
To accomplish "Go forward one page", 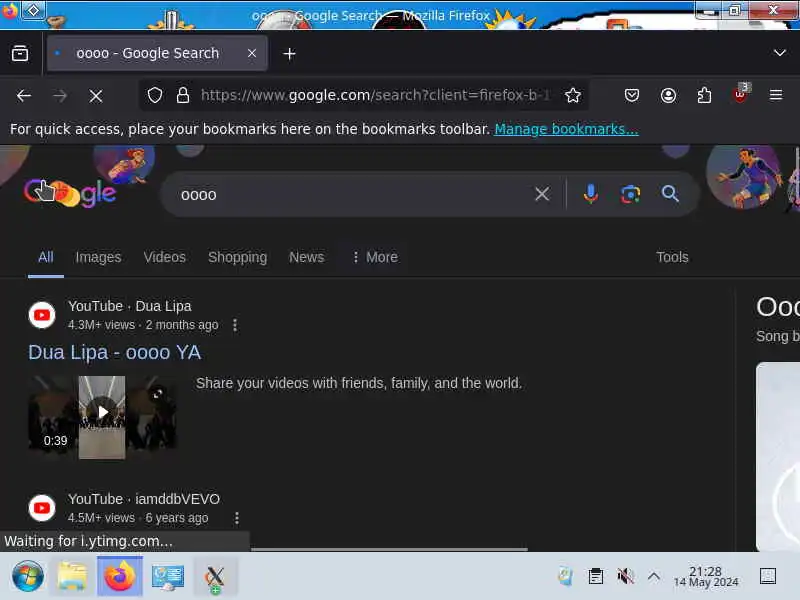I will pyautogui.click(x=60, y=95).
